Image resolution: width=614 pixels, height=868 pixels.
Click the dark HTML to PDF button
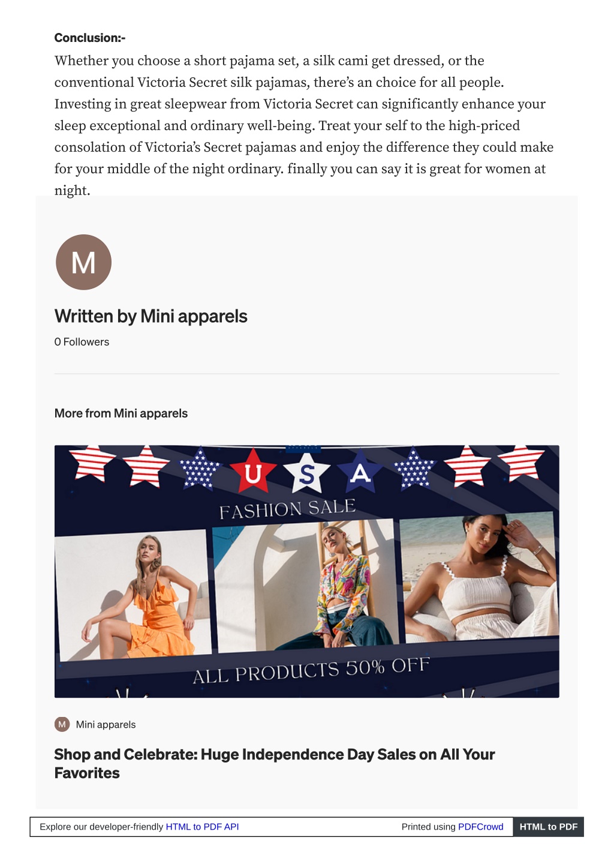(x=548, y=827)
